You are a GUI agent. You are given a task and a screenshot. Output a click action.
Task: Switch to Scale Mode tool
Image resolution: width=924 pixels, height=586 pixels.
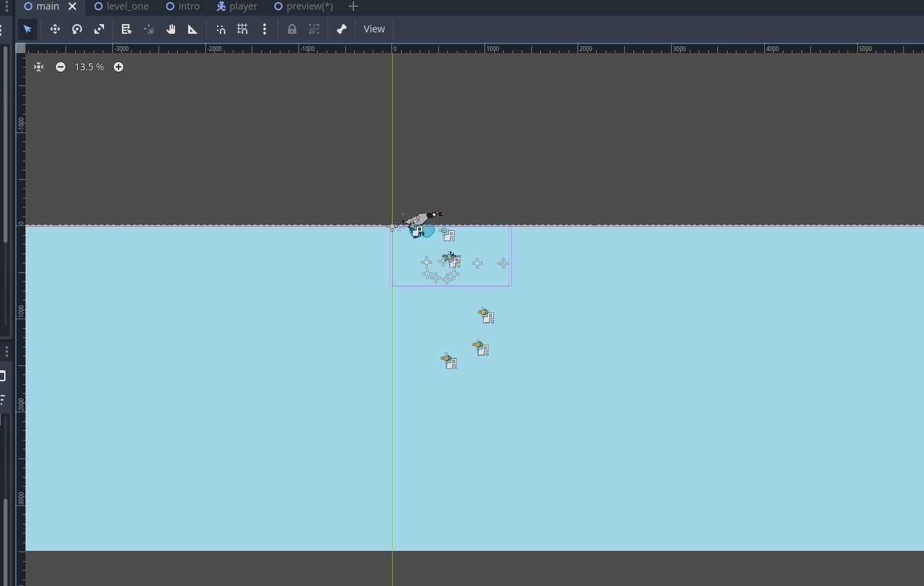coord(99,29)
